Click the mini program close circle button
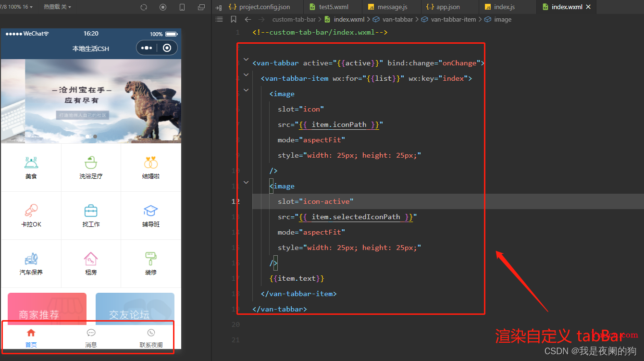Viewport: 644px width, 361px height. click(x=167, y=48)
